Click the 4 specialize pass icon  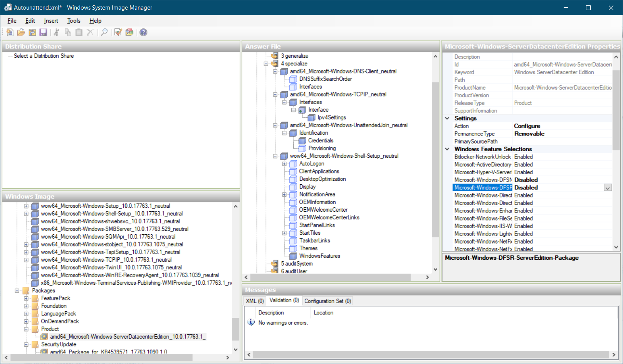pyautogui.click(x=275, y=64)
